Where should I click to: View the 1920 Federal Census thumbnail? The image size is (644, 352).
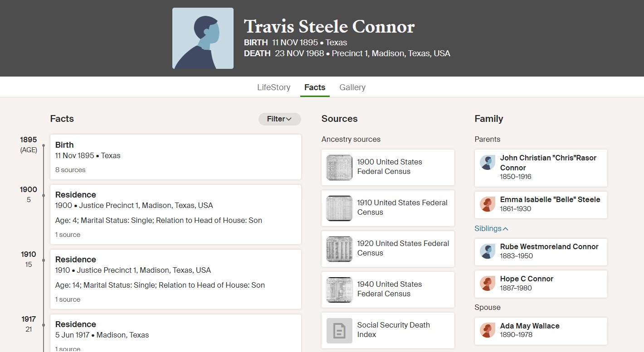(339, 249)
